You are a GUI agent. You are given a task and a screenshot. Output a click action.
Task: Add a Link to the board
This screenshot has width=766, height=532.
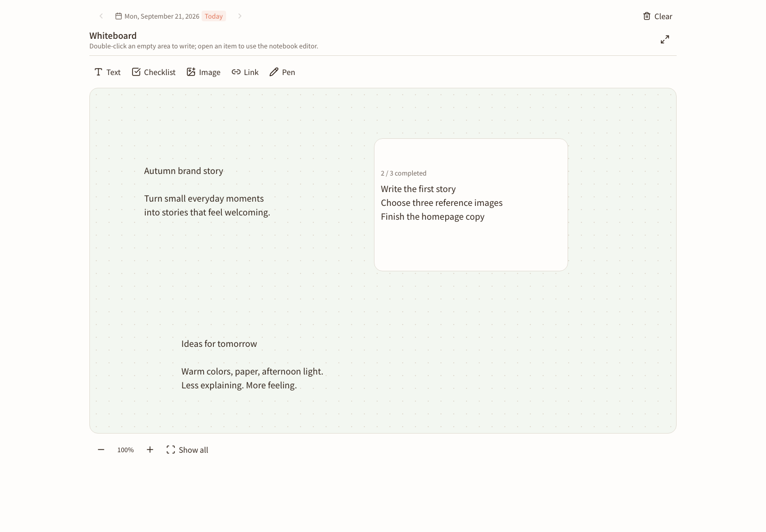click(x=245, y=72)
